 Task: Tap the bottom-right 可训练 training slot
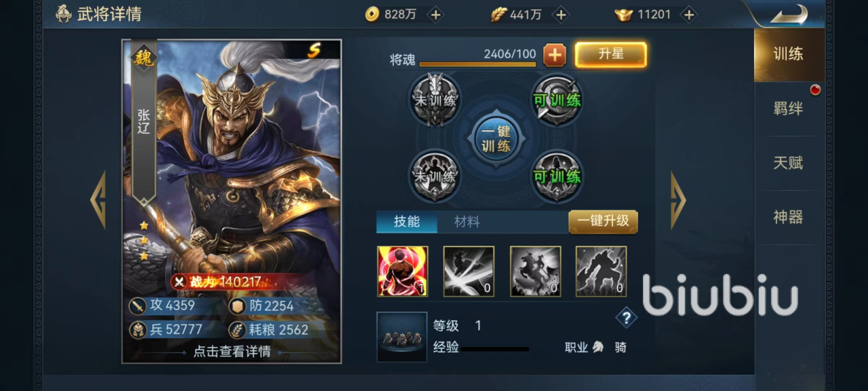coord(557,176)
